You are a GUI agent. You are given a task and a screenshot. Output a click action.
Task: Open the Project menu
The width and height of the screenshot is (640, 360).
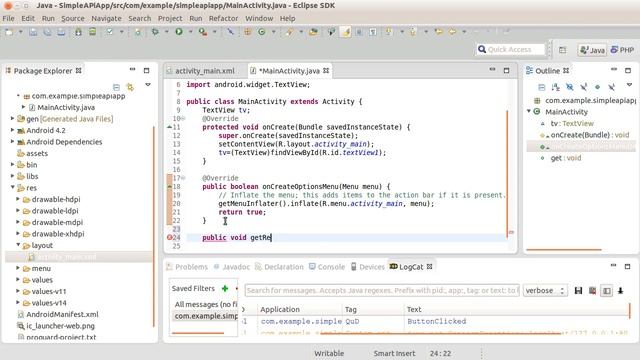pos(170,18)
